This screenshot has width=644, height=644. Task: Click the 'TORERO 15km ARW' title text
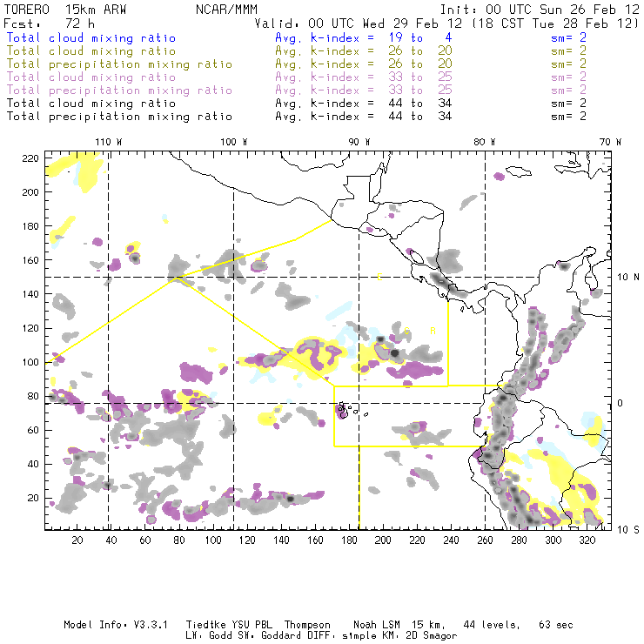click(x=65, y=10)
